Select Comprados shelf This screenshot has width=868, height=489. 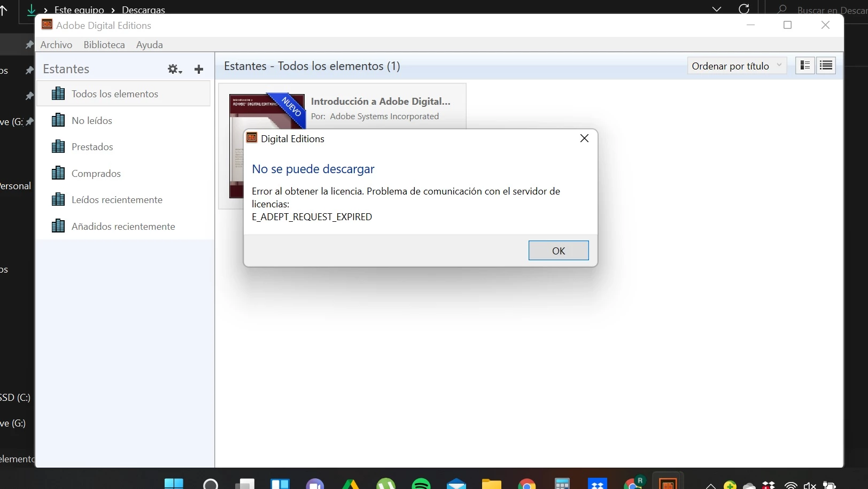click(123, 174)
